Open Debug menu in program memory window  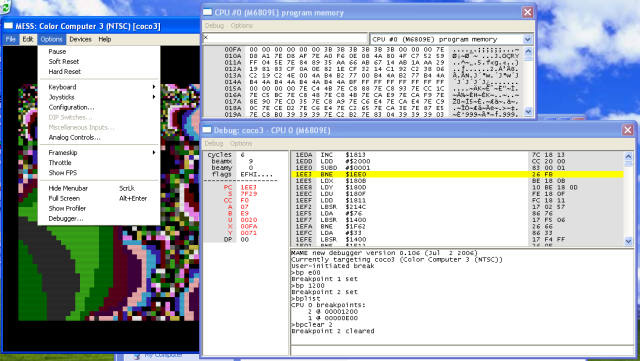click(x=214, y=25)
